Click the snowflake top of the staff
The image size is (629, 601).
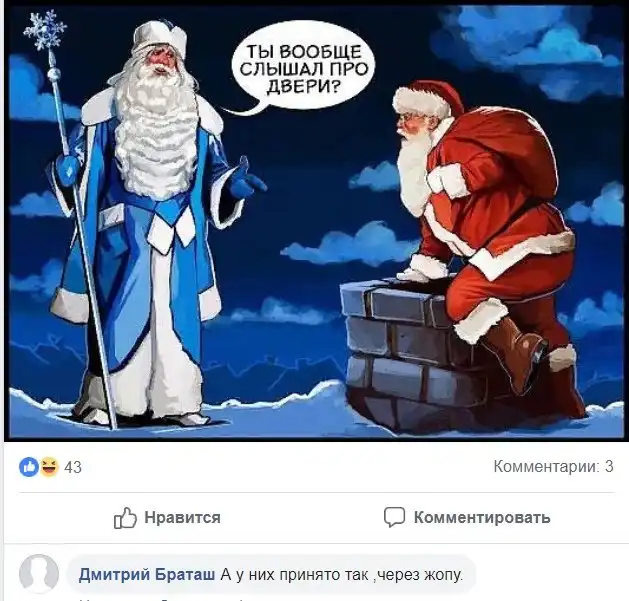[x=45, y=30]
